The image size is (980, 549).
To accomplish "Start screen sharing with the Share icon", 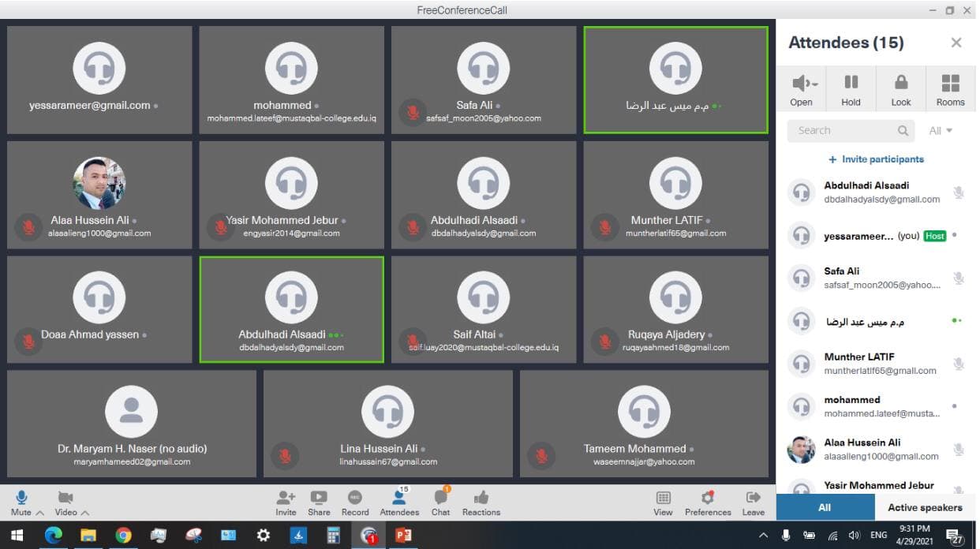I will 319,498.
